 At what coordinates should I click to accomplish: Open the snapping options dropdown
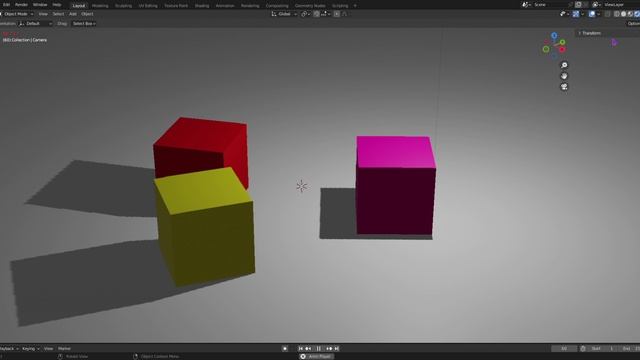click(326, 14)
